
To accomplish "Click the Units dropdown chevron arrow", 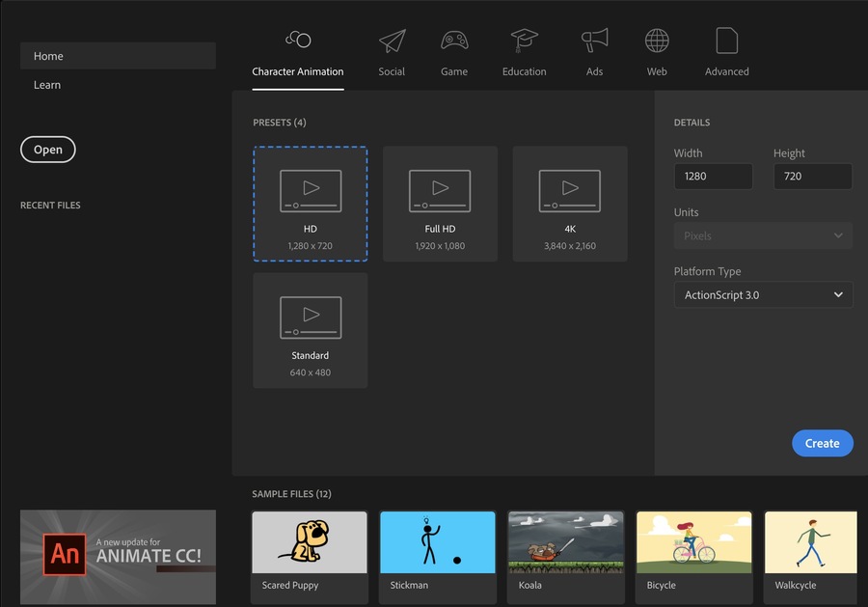I will click(838, 235).
